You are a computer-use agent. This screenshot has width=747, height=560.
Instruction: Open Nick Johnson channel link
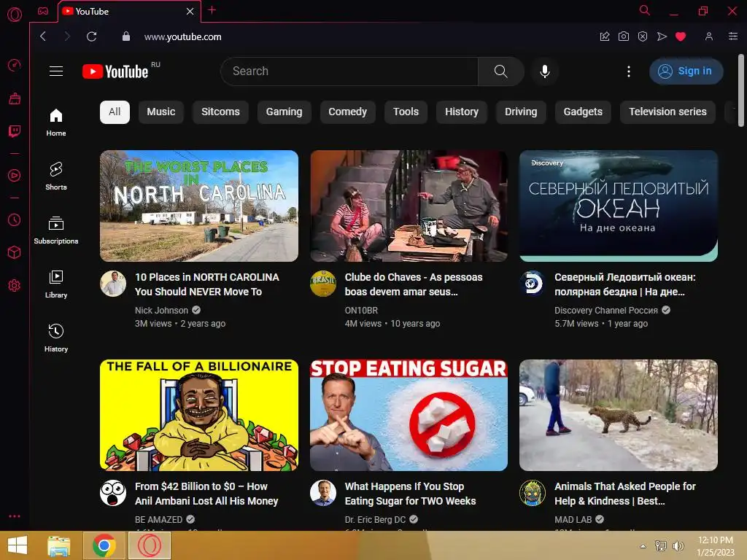161,311
